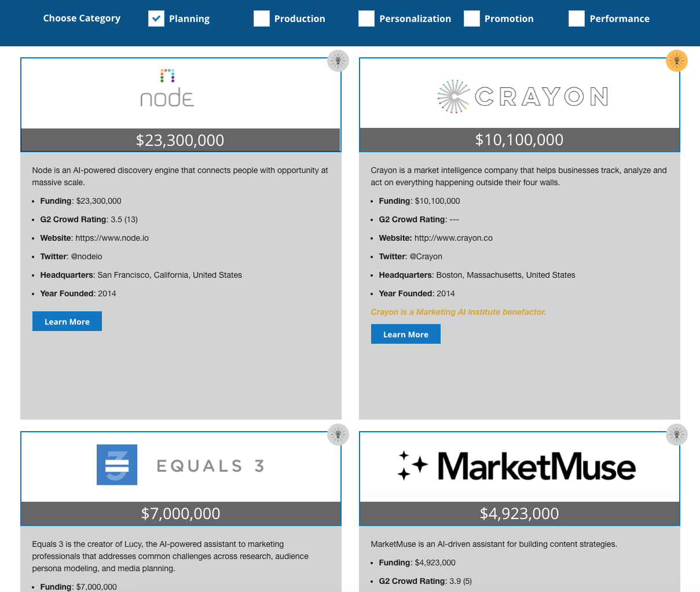Click Crayon's Funding: $10,100,000 list item
This screenshot has height=592, width=700.
(x=420, y=201)
